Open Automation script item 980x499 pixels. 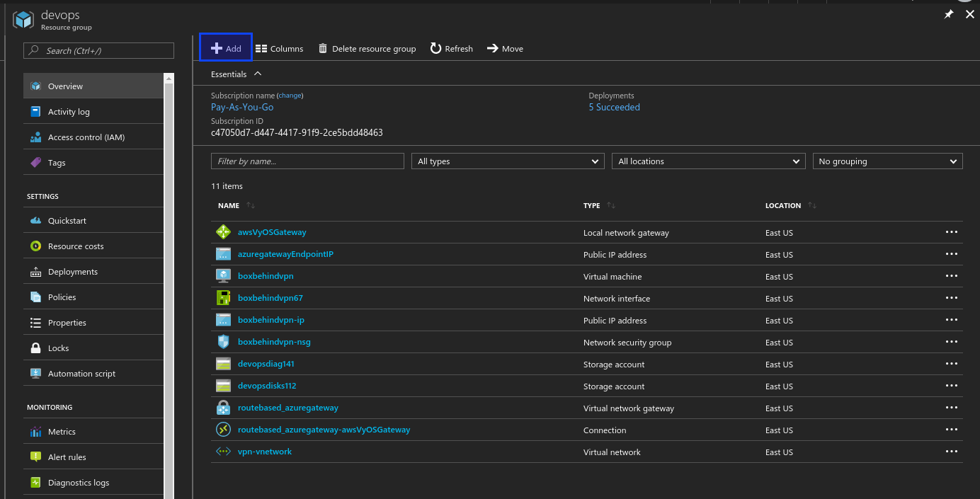click(x=93, y=373)
